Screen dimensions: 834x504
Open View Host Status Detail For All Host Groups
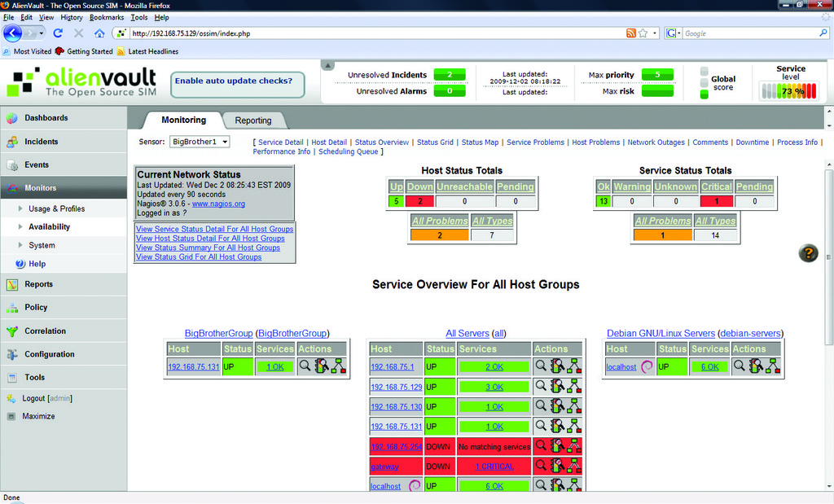(x=210, y=239)
